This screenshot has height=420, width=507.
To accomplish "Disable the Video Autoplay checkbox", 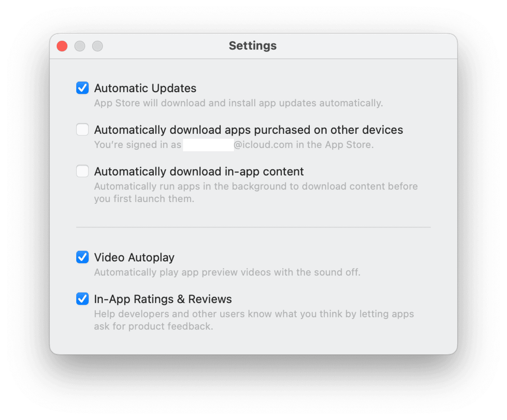I will (83, 257).
